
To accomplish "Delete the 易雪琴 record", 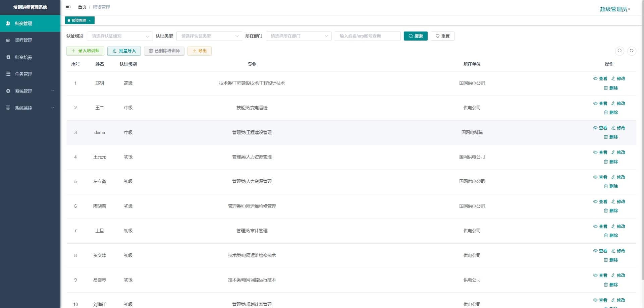I will [x=611, y=285].
